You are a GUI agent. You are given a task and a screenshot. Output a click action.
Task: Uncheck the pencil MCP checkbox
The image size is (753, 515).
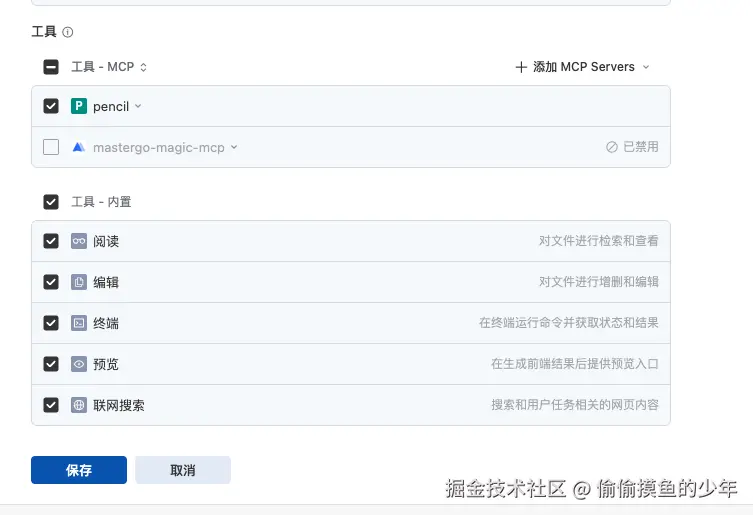[51, 106]
